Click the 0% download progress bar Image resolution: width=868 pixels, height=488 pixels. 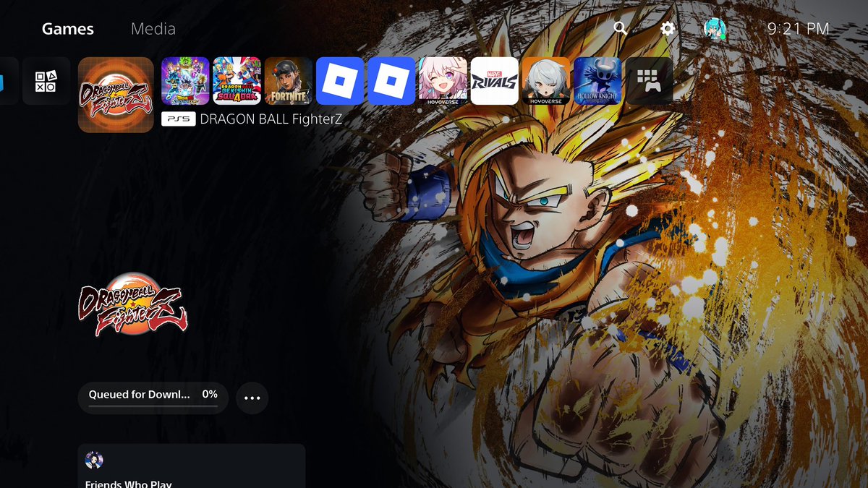(153, 406)
